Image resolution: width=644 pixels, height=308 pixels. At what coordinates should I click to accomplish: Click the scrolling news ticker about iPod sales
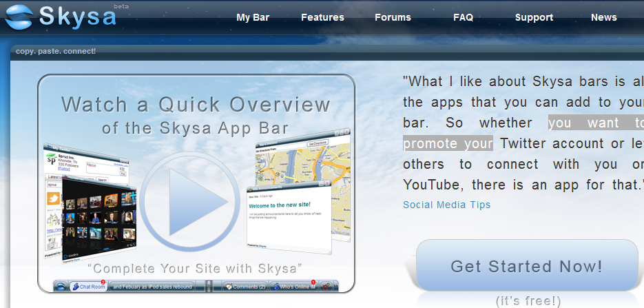[x=152, y=287]
